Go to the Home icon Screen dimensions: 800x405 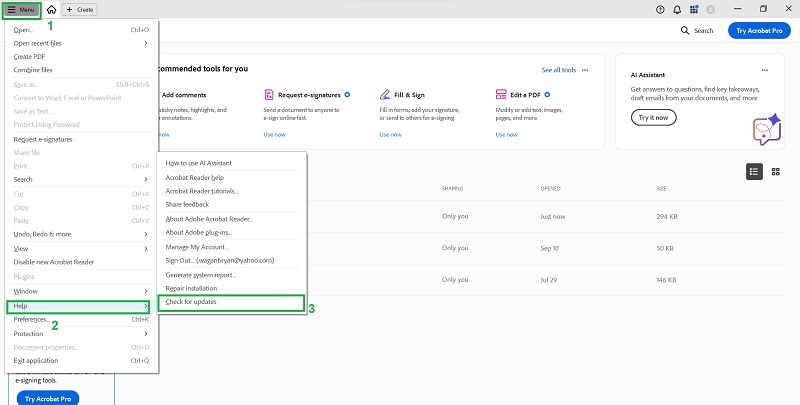pos(51,10)
